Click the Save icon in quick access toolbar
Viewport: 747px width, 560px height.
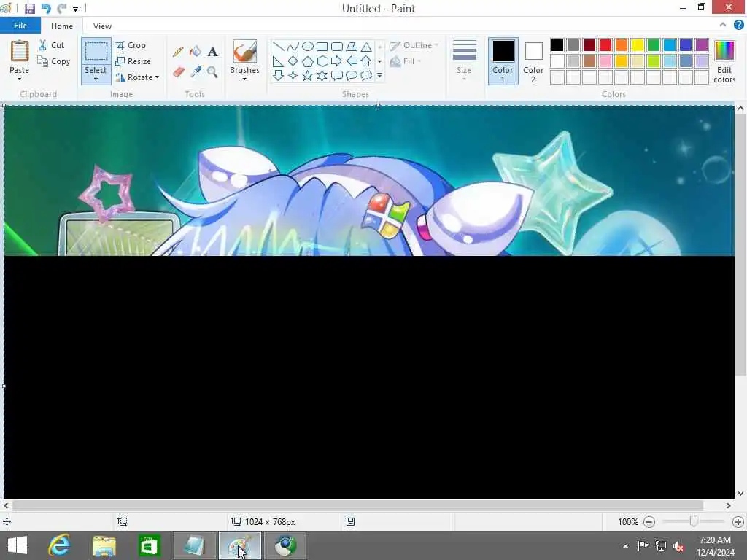click(30, 9)
